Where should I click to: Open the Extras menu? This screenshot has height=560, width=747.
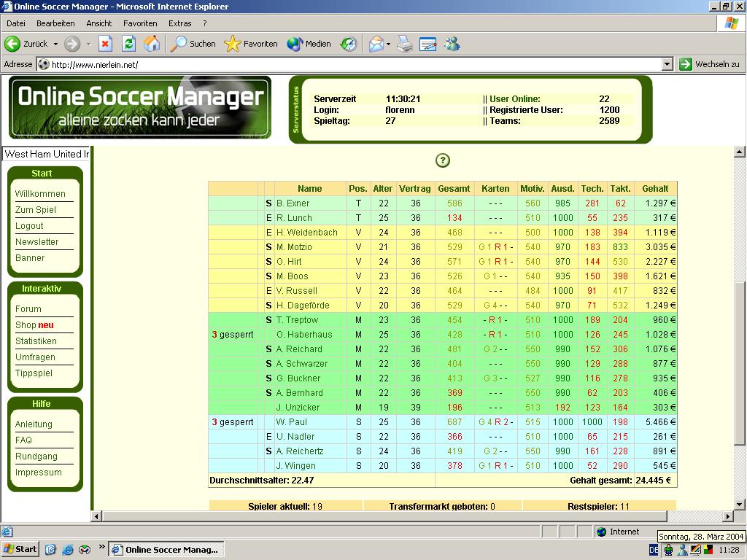[x=179, y=23]
